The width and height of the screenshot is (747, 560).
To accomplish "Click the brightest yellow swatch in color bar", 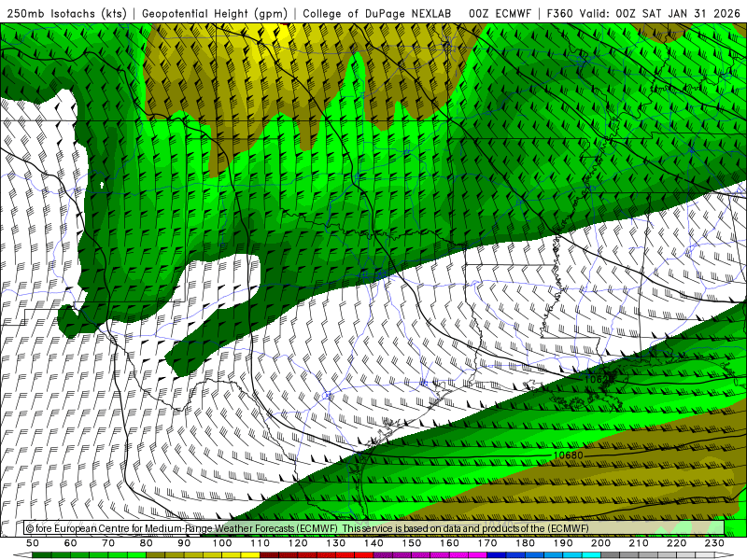I will pyautogui.click(x=250, y=555).
